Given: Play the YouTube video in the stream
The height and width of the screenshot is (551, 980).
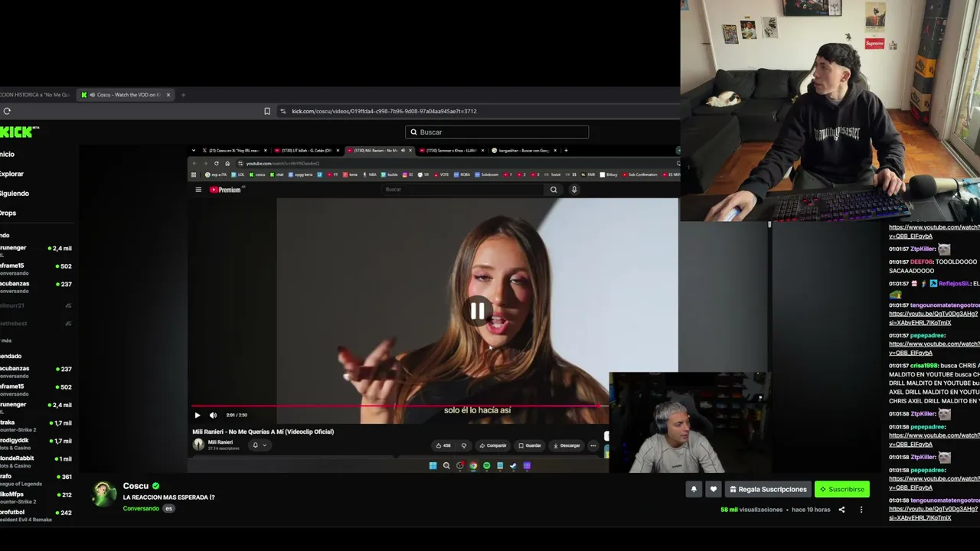Looking at the screenshot, I should coord(197,415).
